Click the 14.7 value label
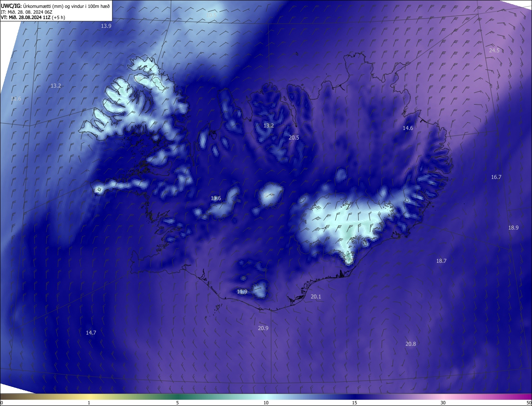The height and width of the screenshot is (406, 532). [x=91, y=333]
